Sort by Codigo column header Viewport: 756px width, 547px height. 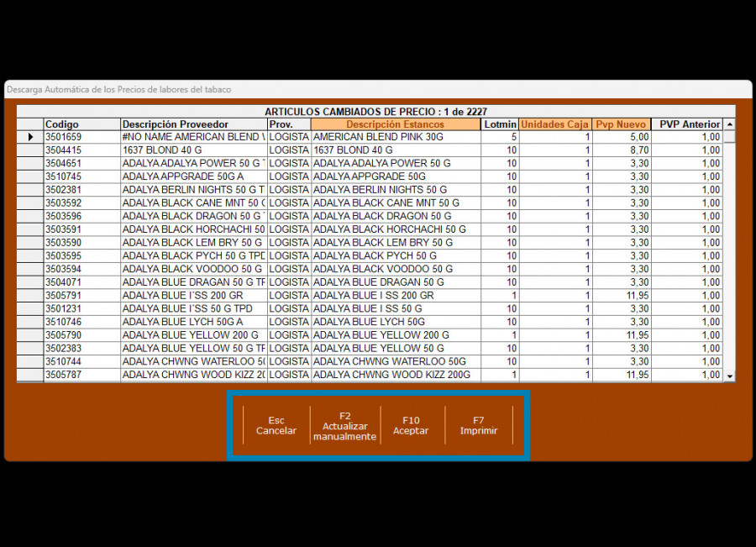coord(81,124)
